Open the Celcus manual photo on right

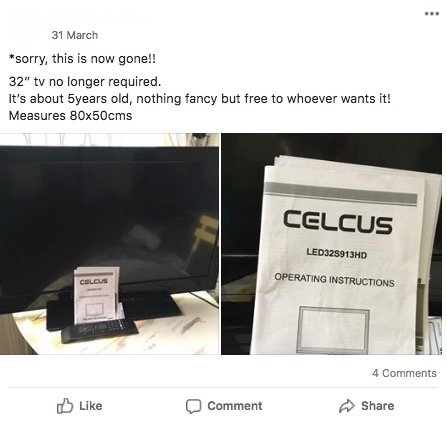pos(331,244)
